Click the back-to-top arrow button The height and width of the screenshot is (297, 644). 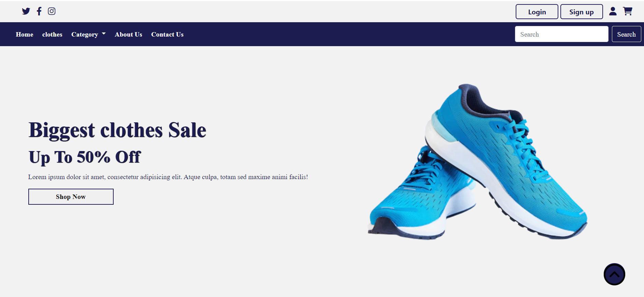pos(614,274)
